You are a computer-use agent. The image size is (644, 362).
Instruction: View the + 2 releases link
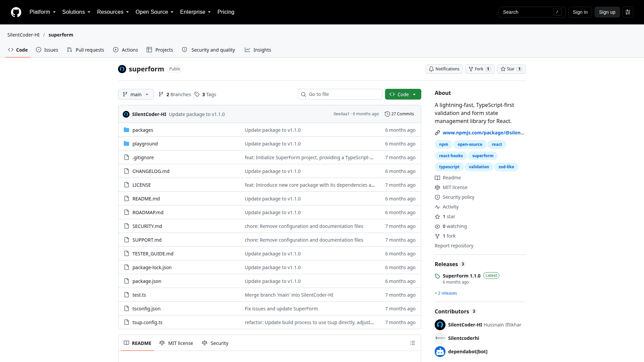pyautogui.click(x=446, y=293)
